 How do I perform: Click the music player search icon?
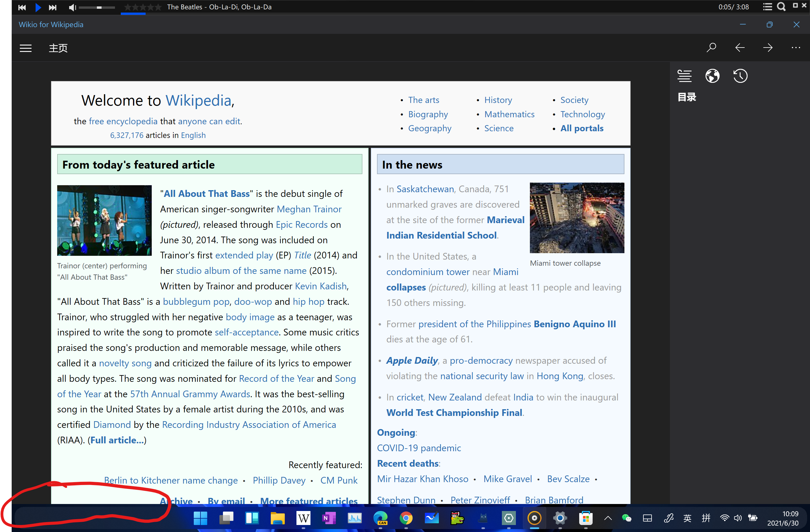[x=781, y=7]
